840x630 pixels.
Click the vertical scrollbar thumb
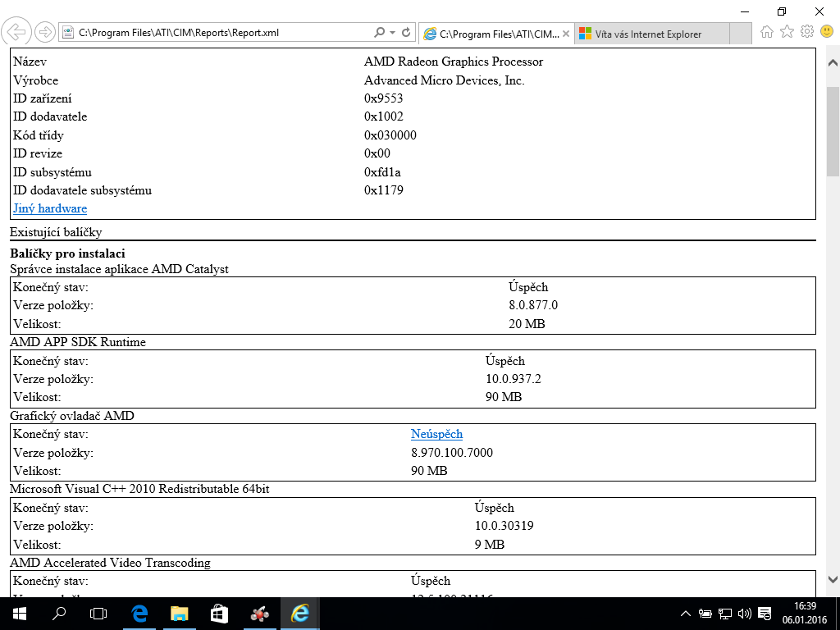tap(833, 131)
